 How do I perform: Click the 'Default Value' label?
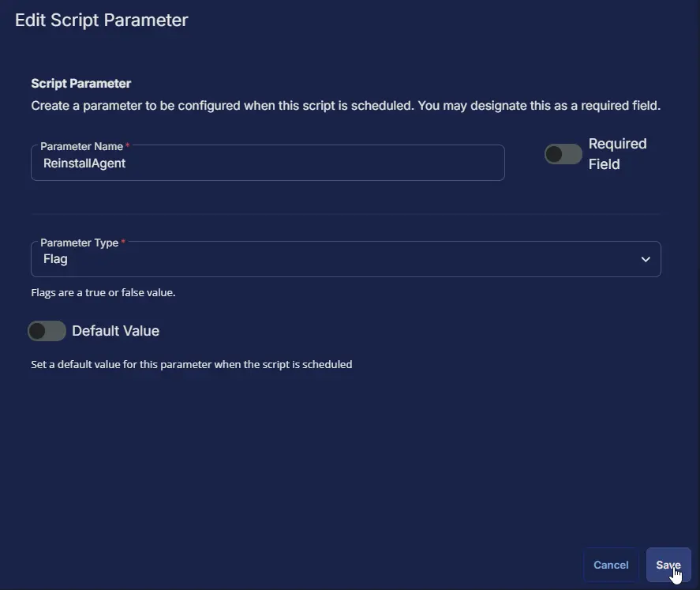116,331
